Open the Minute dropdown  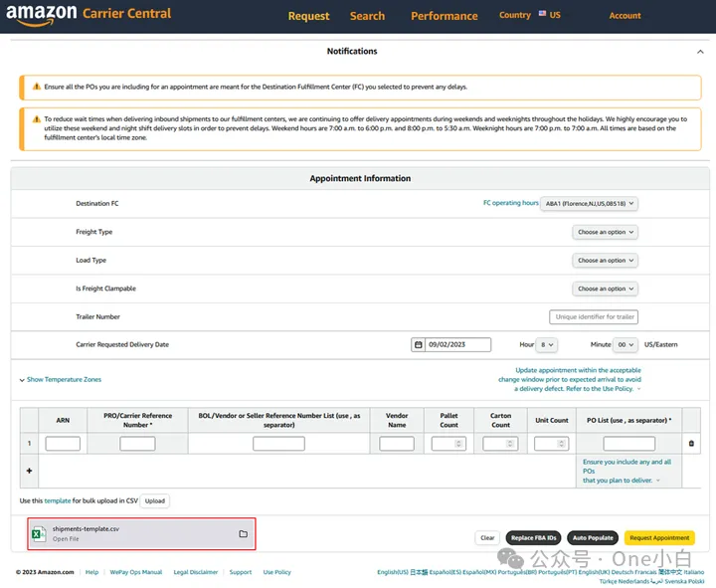coord(626,345)
